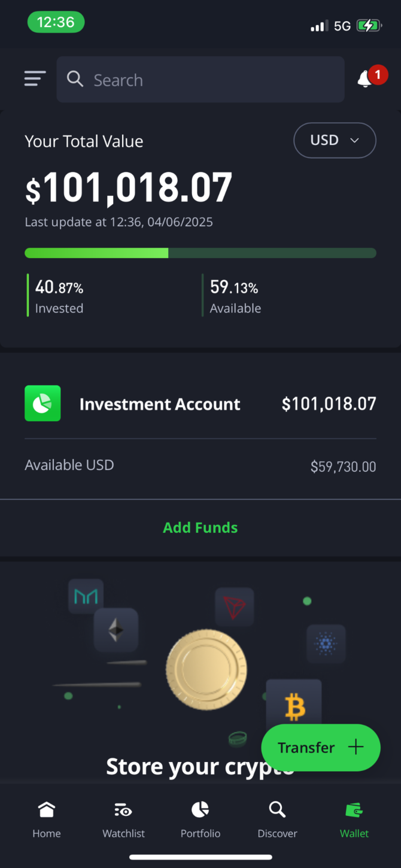401x868 pixels.
Task: Open the USD currency dropdown
Action: [x=335, y=140]
